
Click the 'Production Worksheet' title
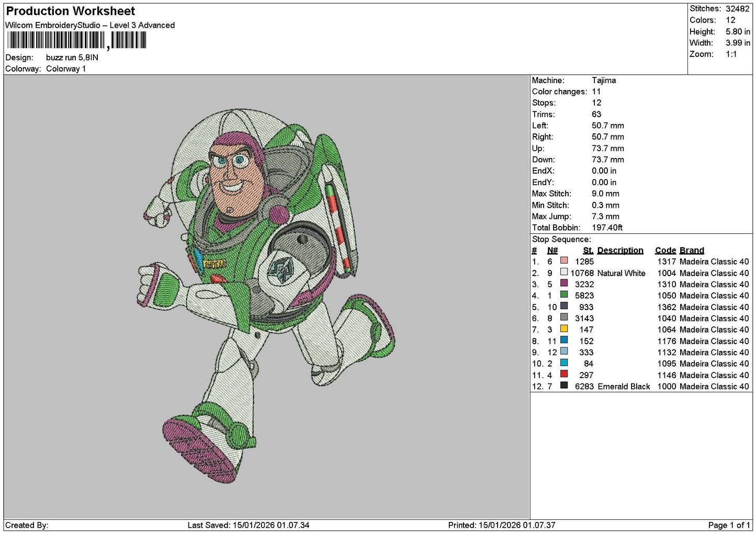[x=71, y=11]
